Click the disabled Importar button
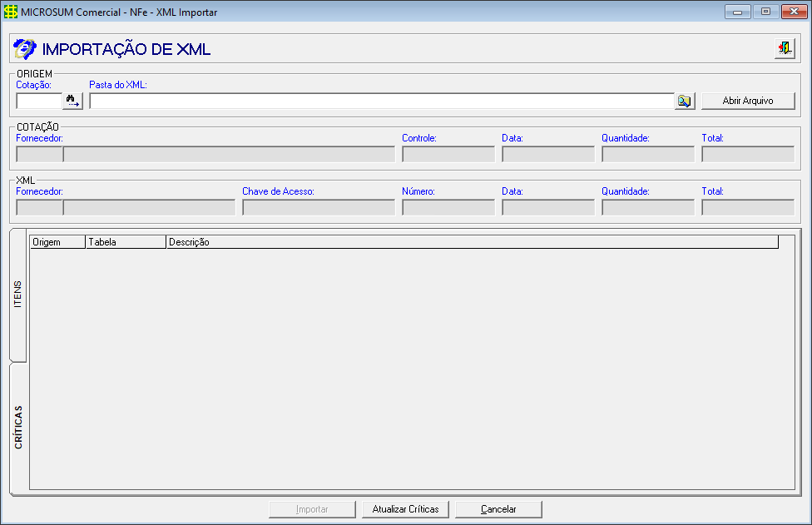Image resolution: width=812 pixels, height=525 pixels. tap(312, 508)
